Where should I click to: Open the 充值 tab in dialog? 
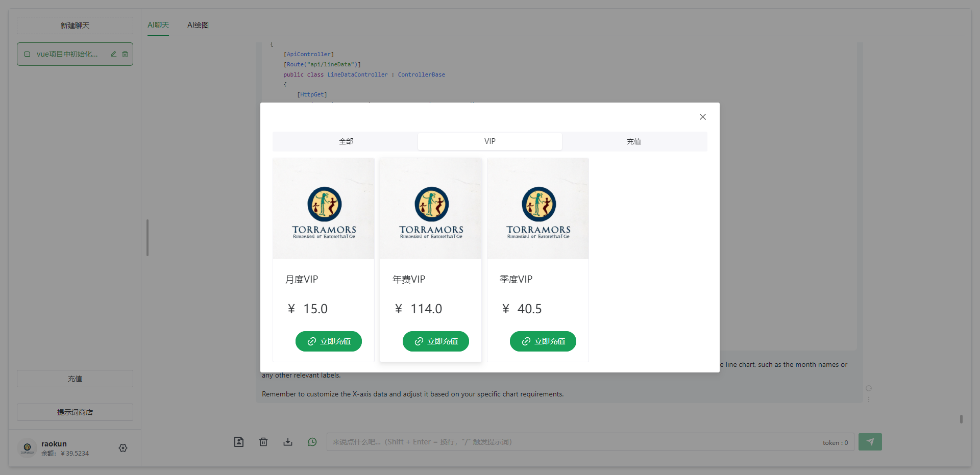tap(634, 141)
